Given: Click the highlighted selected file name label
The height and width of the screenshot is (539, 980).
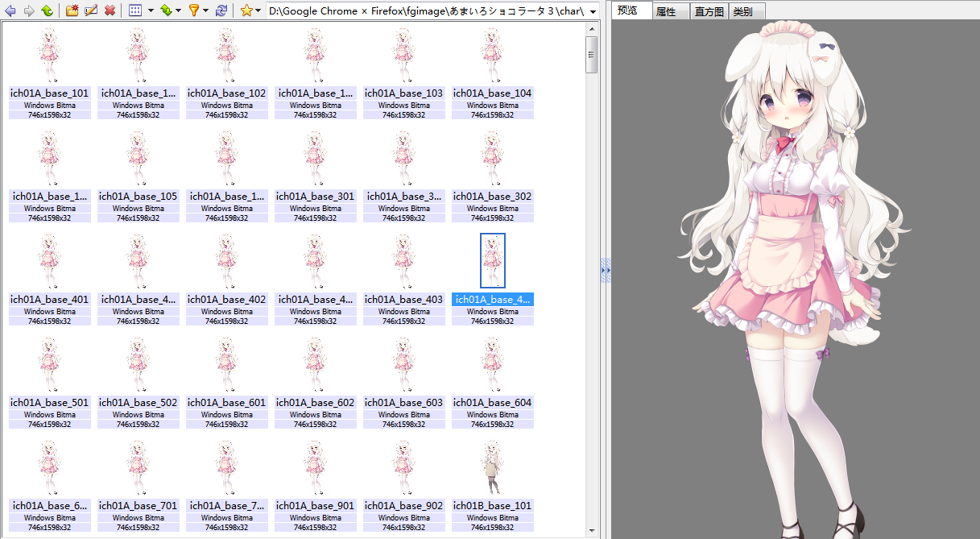Looking at the screenshot, I should click(x=492, y=299).
